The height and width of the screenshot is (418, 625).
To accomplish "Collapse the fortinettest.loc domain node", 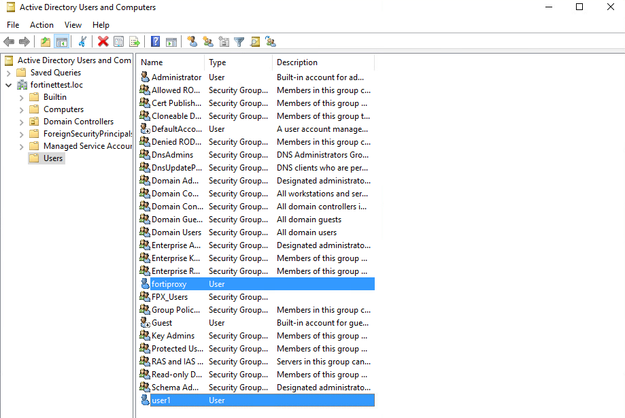I will 8,85.
